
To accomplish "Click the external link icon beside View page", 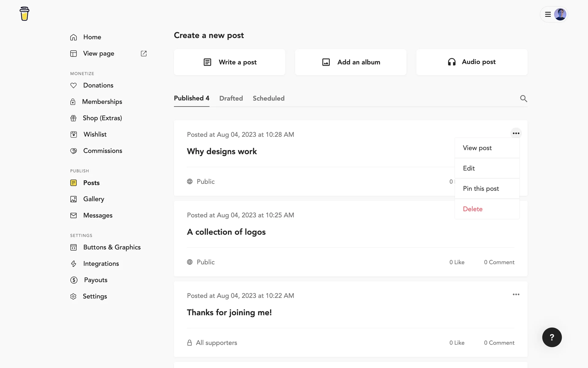I will click(144, 54).
